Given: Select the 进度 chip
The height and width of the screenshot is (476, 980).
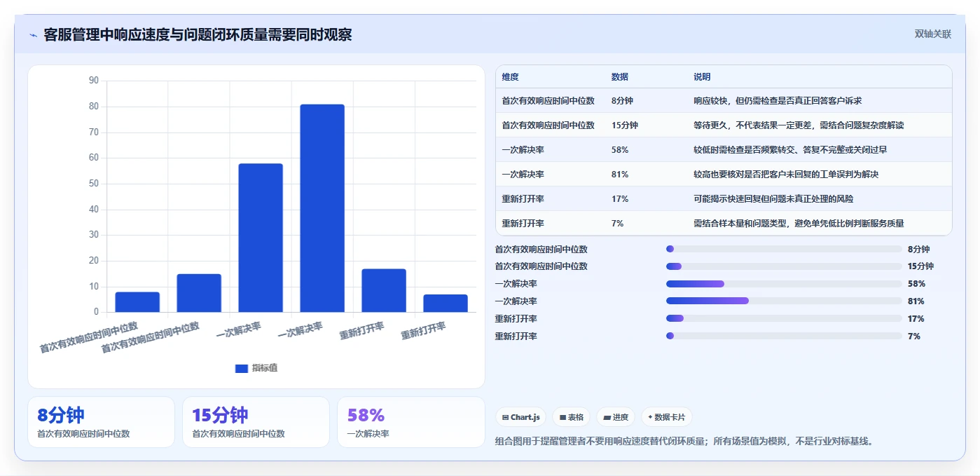Looking at the screenshot, I should (x=615, y=417).
